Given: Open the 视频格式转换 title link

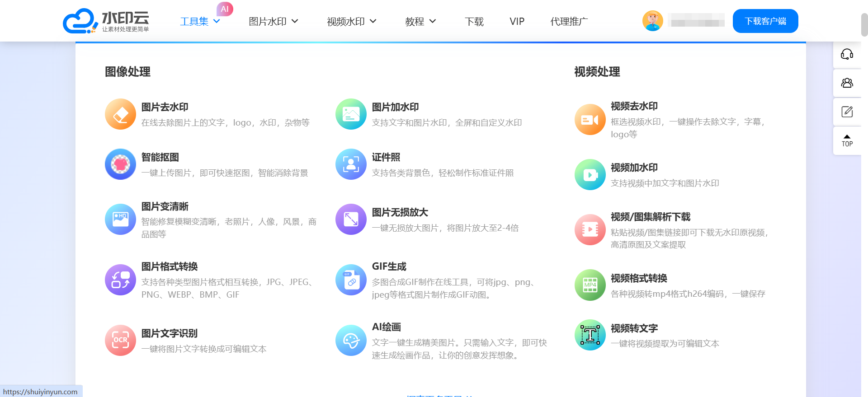Looking at the screenshot, I should pos(639,278).
